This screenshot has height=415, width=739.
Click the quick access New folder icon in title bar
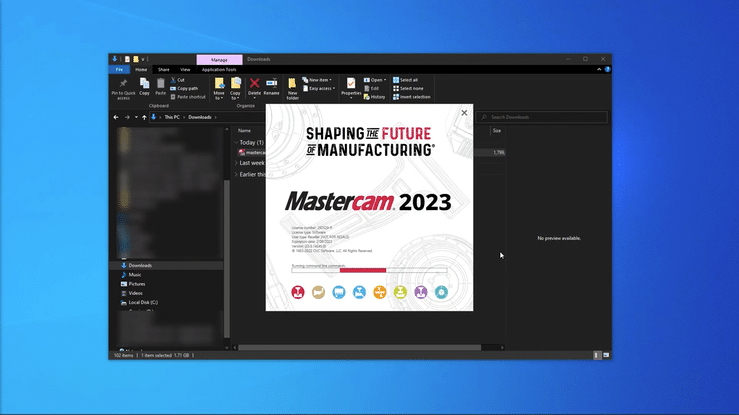click(x=136, y=59)
